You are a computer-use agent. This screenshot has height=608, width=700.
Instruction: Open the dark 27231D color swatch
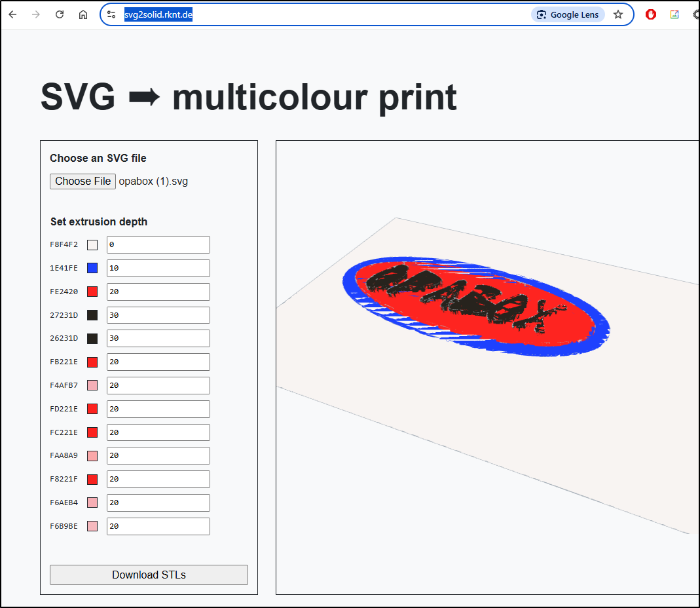(x=92, y=315)
